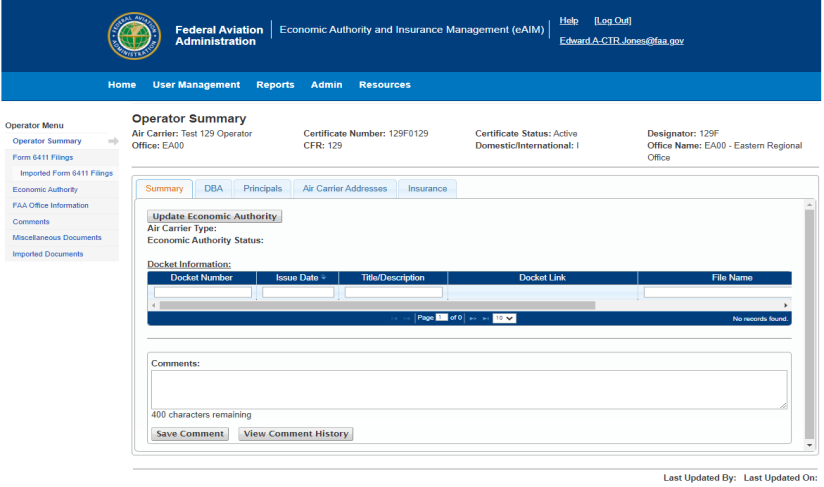
Task: Open the Reports menu
Action: 275,85
